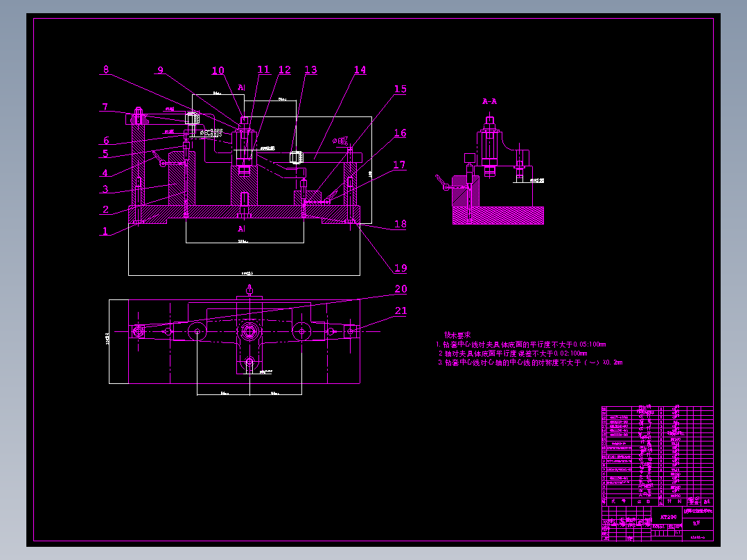Click the A-A section view drawing
Image resolution: width=747 pixels, height=560 pixels.
[x=491, y=169]
